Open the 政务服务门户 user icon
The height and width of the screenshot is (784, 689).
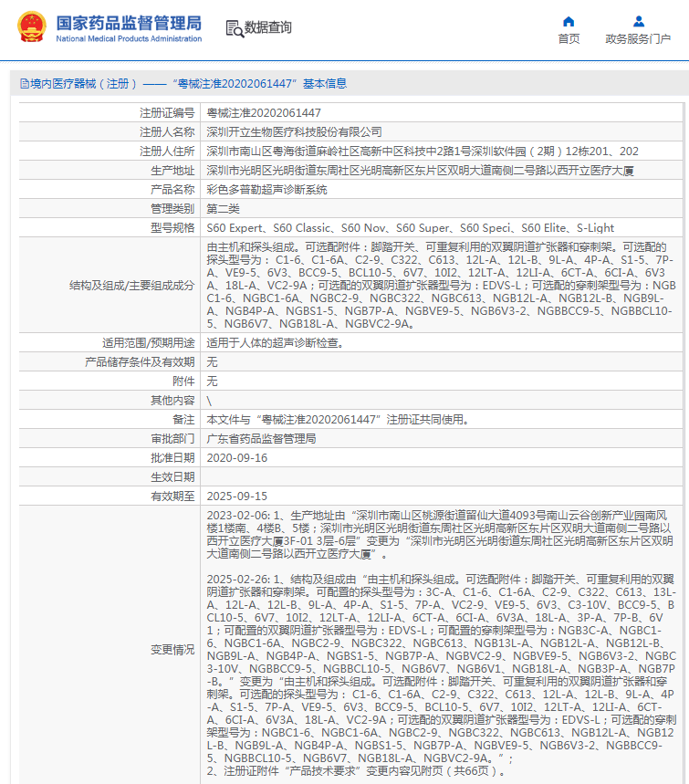639,22
